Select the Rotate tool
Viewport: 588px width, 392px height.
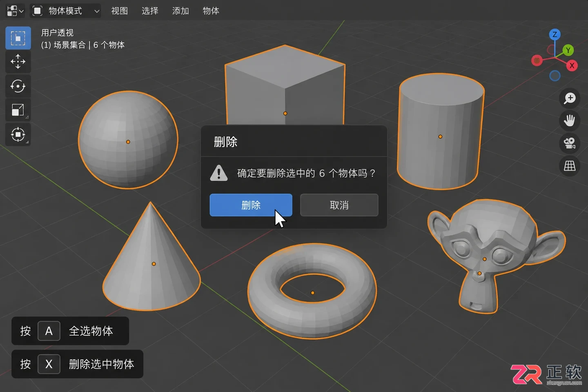click(18, 86)
